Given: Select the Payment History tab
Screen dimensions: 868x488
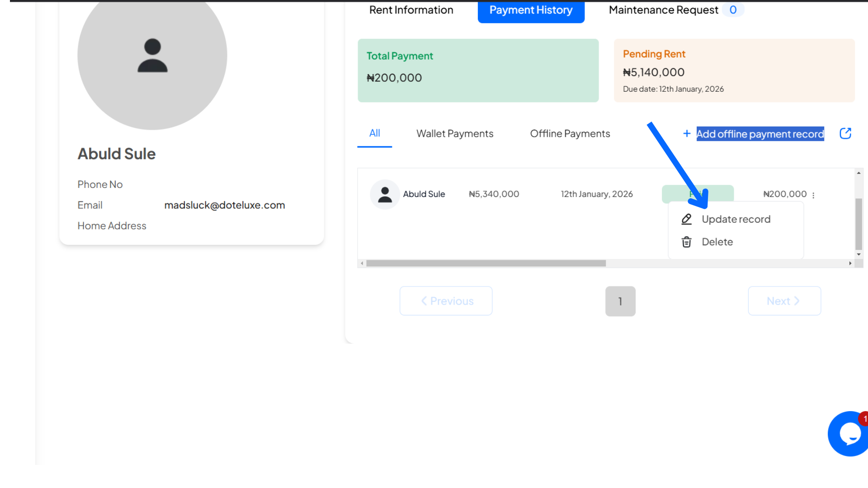Looking at the screenshot, I should click(531, 9).
